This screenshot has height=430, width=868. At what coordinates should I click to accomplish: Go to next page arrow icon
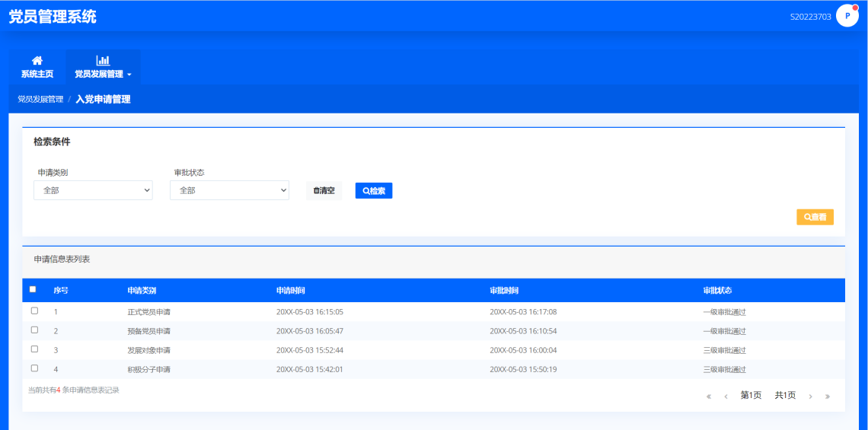coord(810,397)
